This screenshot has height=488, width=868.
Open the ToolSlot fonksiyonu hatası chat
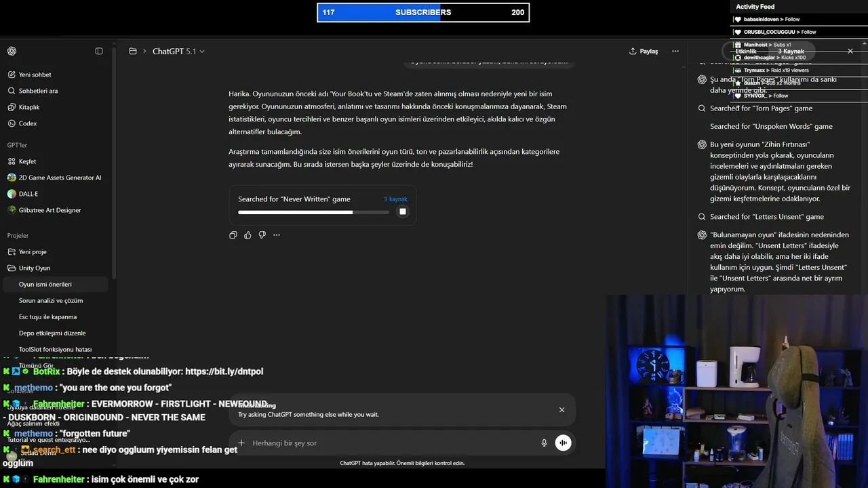[x=54, y=349]
